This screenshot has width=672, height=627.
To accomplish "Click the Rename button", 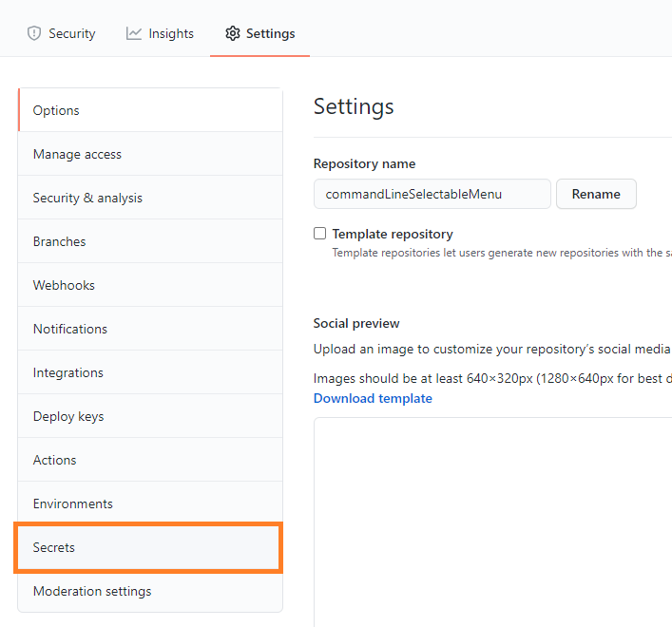I will (x=596, y=194).
